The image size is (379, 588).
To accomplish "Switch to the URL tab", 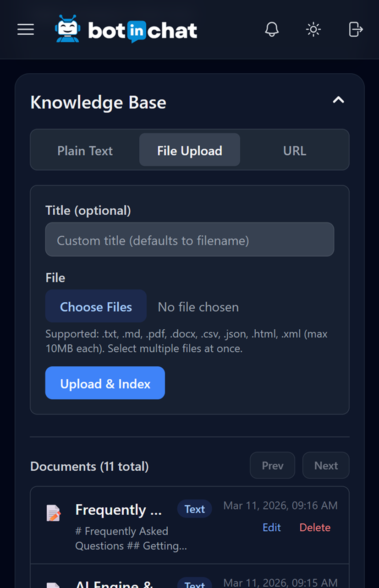I will coord(294,151).
